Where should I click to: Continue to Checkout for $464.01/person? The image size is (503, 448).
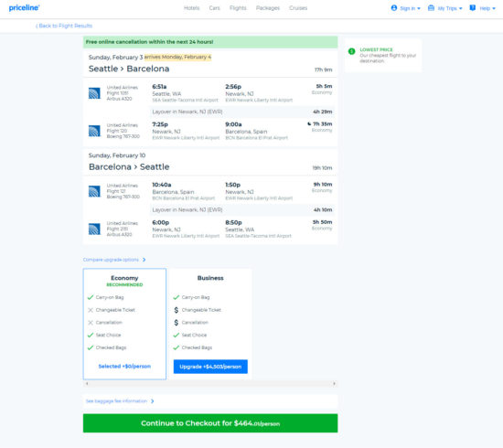pos(210,423)
